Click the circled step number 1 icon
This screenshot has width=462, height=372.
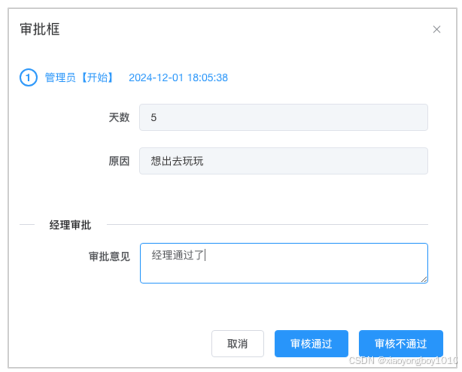(x=28, y=78)
